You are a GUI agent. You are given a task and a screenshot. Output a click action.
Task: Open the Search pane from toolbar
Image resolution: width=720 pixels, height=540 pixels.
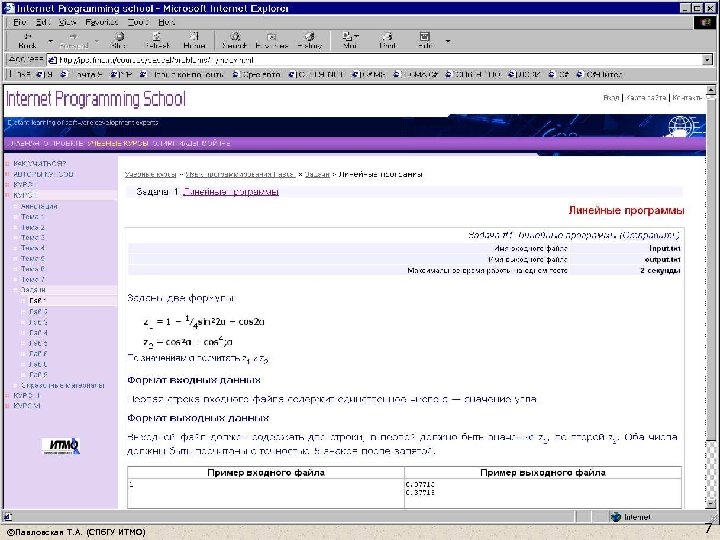234,40
